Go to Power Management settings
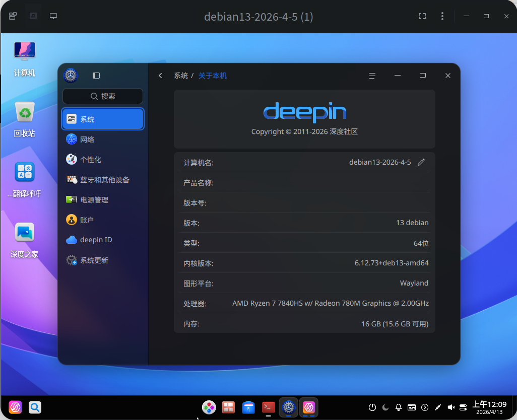517x420 pixels. (x=94, y=200)
